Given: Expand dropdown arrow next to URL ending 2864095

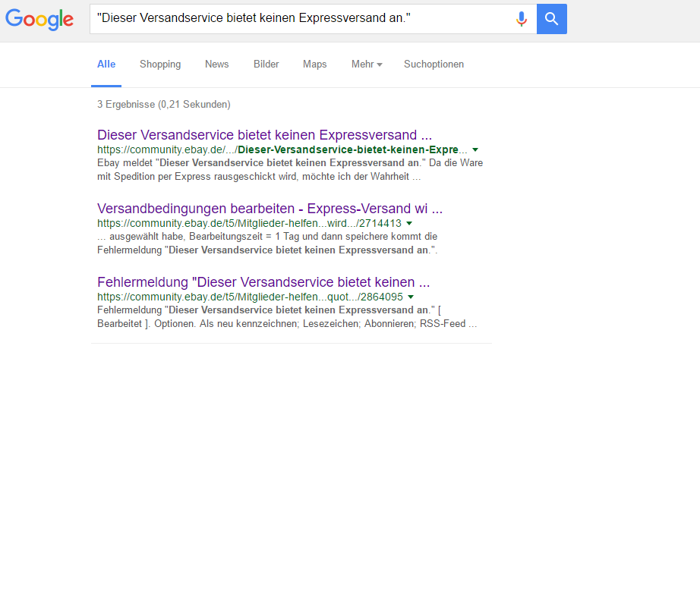Looking at the screenshot, I should click(411, 297).
